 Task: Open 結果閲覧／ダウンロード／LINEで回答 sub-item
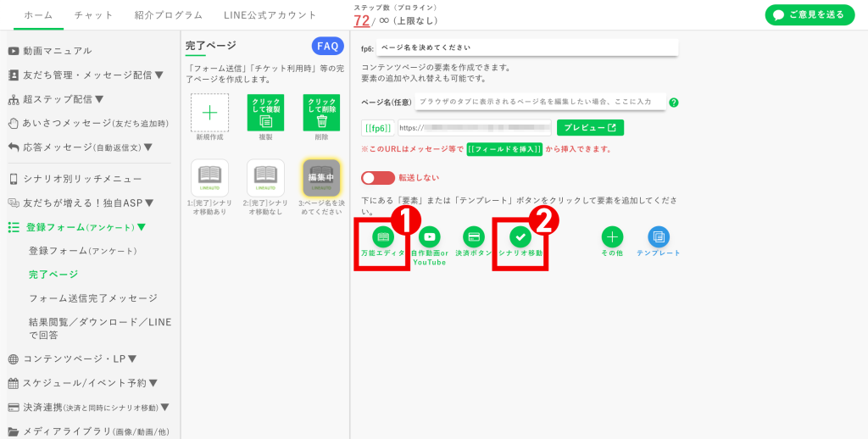tap(100, 329)
